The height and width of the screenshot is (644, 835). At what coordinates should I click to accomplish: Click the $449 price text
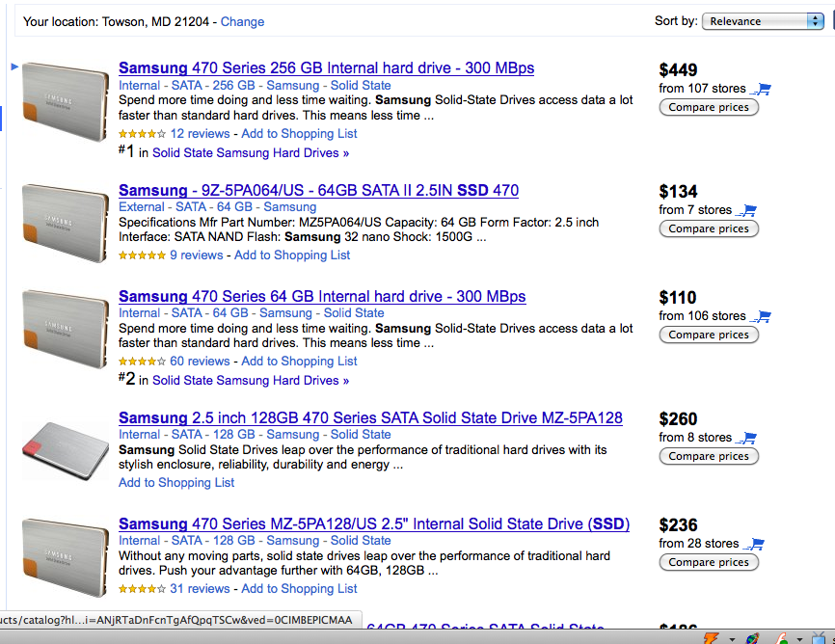678,70
